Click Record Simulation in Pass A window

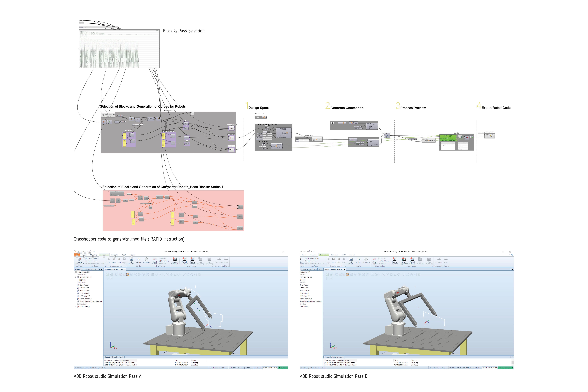tap(175, 261)
